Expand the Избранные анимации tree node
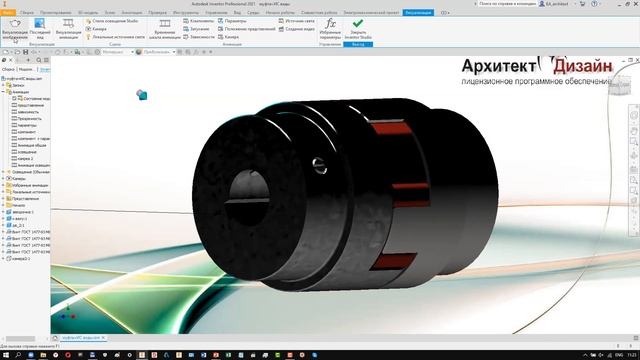The height and width of the screenshot is (360, 640). [x=3, y=185]
